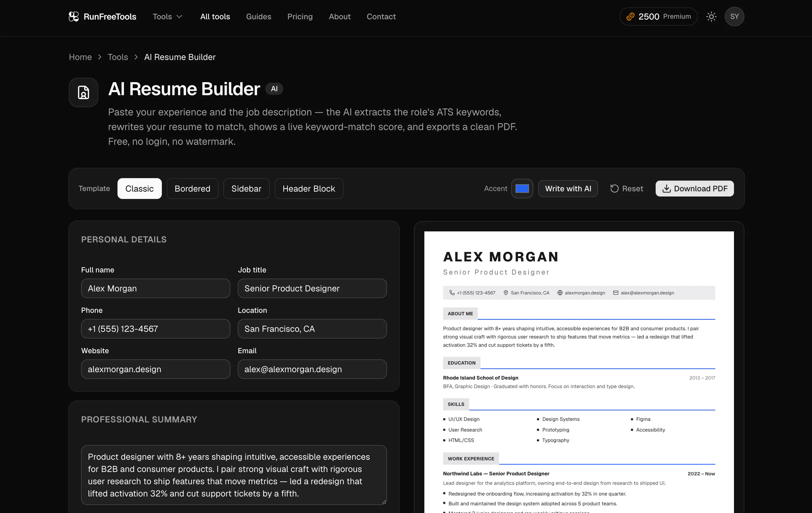
Task: Click the Job title input field
Action: pyautogui.click(x=312, y=288)
